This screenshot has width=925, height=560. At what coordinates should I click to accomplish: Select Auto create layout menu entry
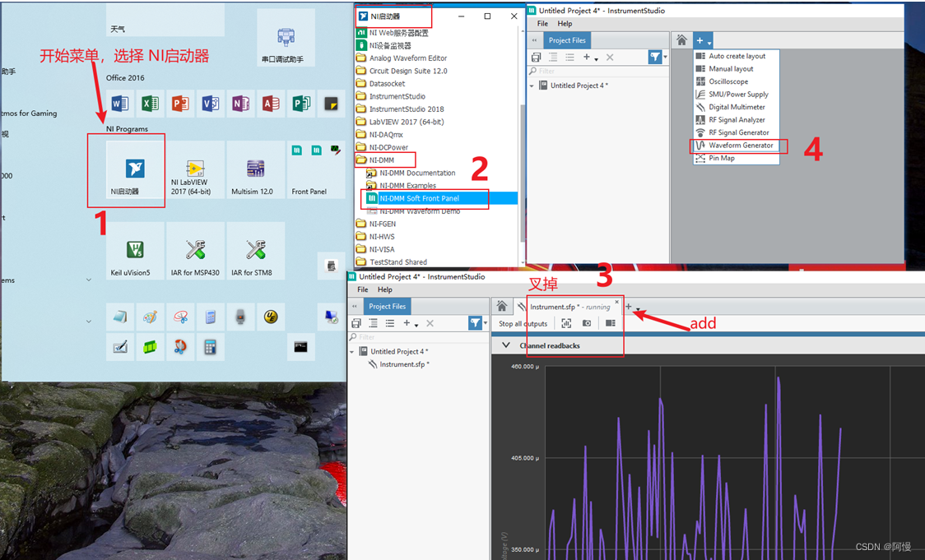[737, 56]
